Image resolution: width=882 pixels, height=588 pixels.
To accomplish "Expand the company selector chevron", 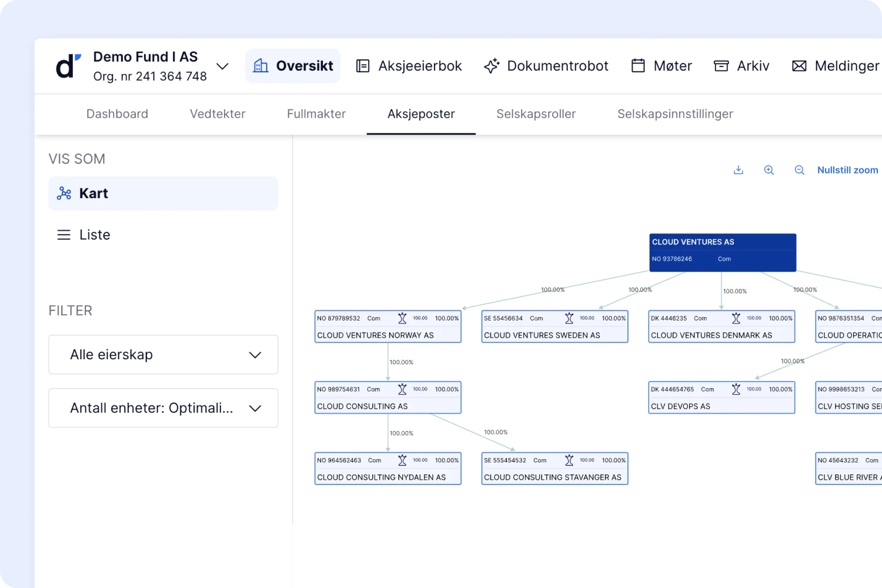I will 222,66.
